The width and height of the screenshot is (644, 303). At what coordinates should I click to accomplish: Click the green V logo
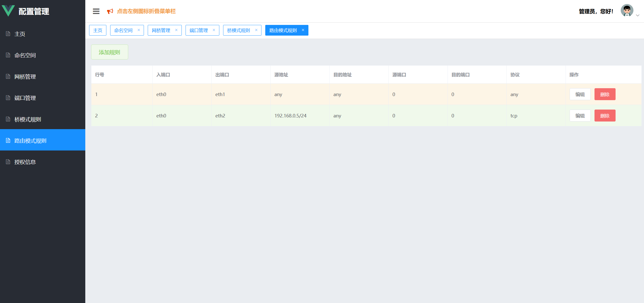pos(8,11)
